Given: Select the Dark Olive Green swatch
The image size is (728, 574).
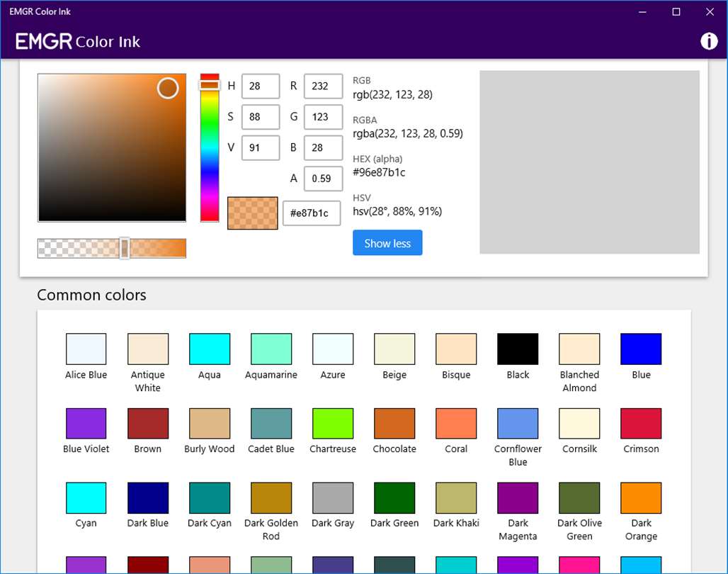Looking at the screenshot, I should click(x=579, y=497).
